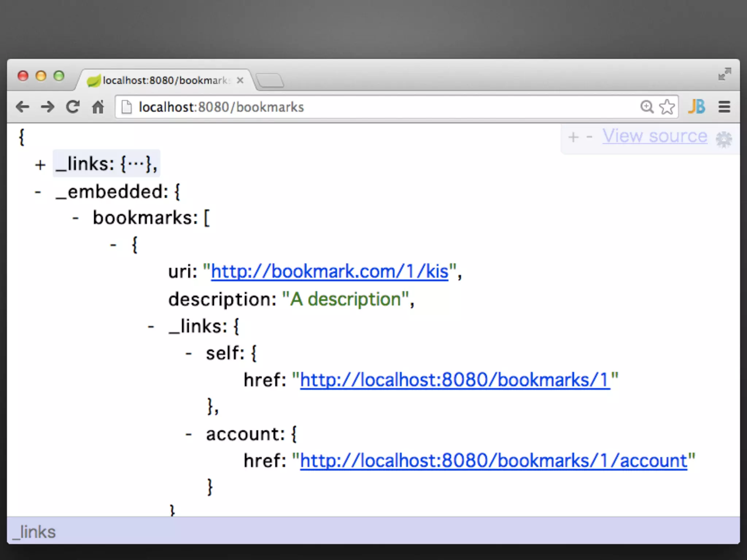Bookmark this page with the star

(x=667, y=107)
